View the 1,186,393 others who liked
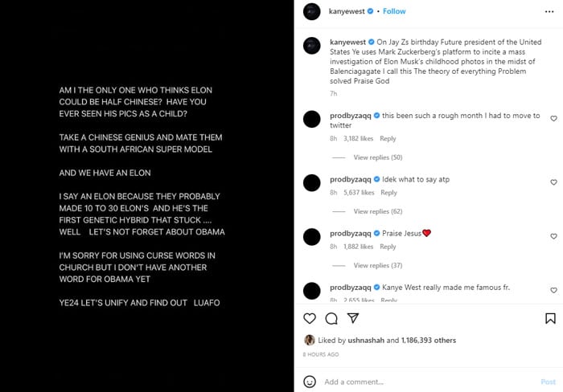Viewport: 563px width, 392px height. pyautogui.click(x=428, y=340)
